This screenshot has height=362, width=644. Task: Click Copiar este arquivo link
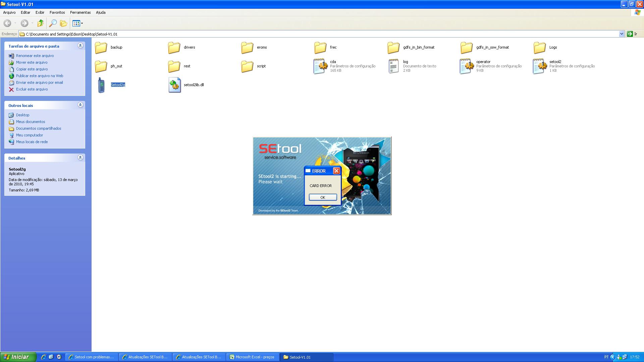[x=32, y=69]
